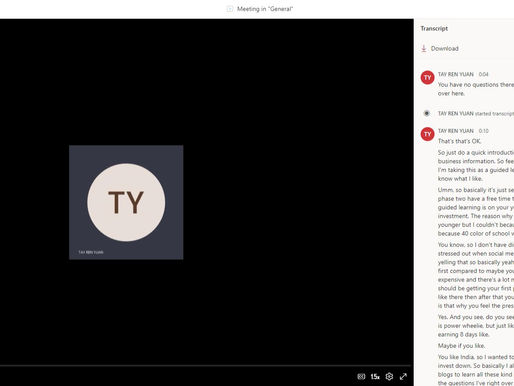Download the transcript
Image resolution: width=514 pixels, height=386 pixels.
tap(440, 49)
